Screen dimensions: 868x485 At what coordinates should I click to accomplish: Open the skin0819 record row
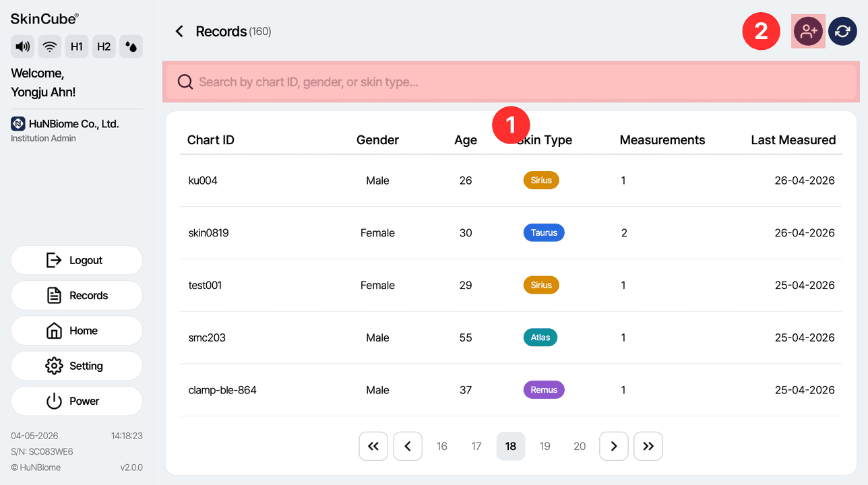coord(511,233)
